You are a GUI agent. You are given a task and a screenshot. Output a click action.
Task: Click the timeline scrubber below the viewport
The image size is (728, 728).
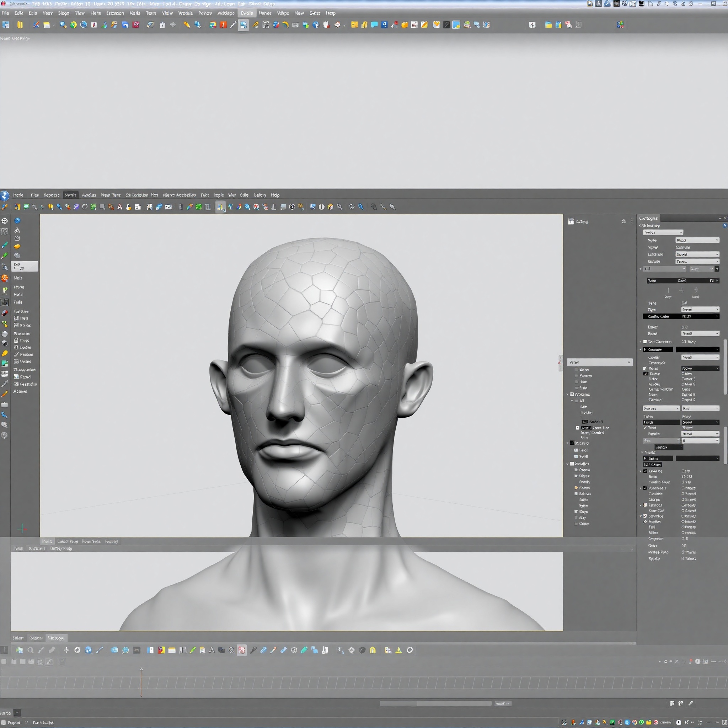tap(142, 674)
